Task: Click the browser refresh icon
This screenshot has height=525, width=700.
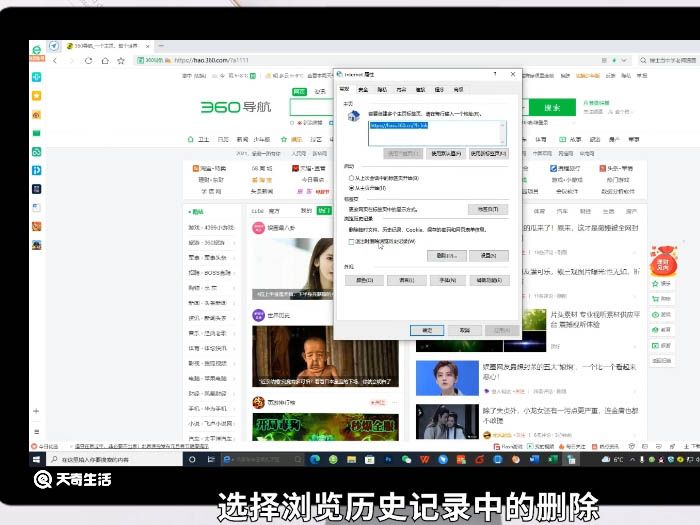Action: [x=88, y=61]
